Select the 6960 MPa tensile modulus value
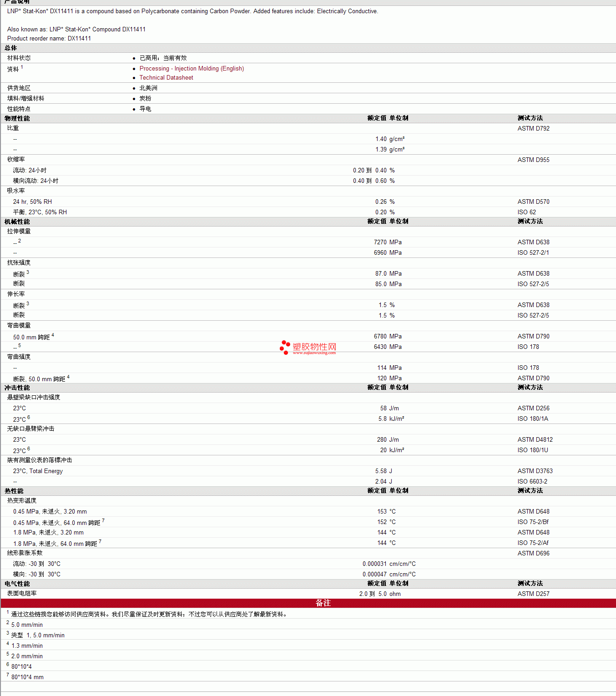This screenshot has width=616, height=696. 388,253
